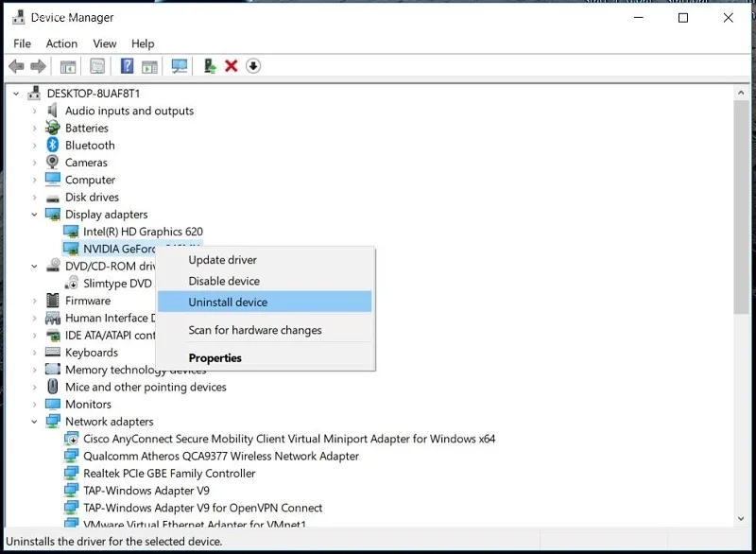The image size is (756, 554).
Task: Click the Disable device down-arrow icon
Action: point(253,66)
